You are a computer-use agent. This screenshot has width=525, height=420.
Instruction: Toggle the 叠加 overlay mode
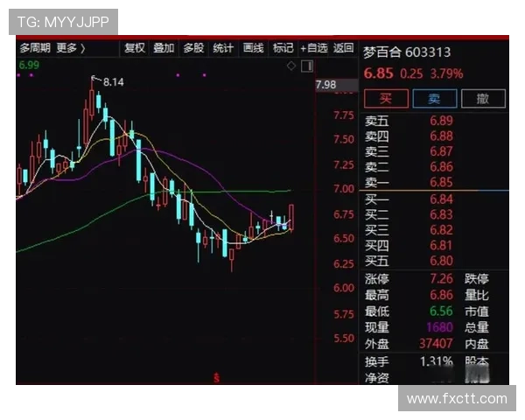click(x=164, y=48)
